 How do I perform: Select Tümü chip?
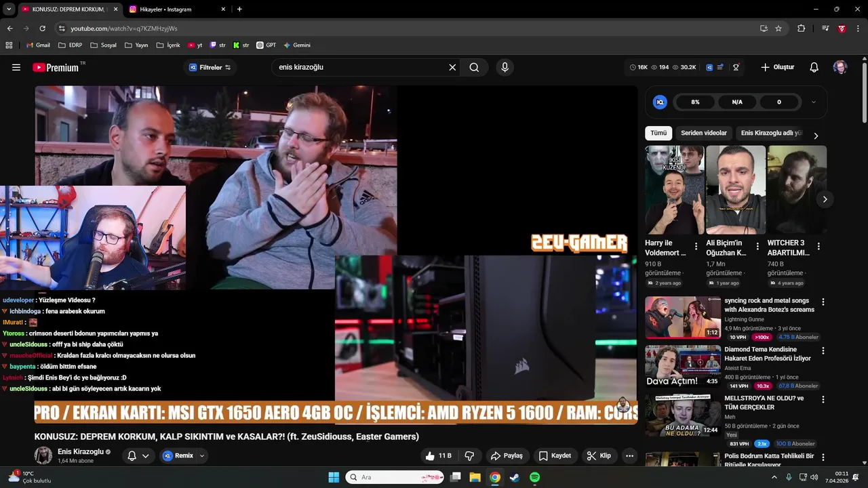[x=658, y=133]
